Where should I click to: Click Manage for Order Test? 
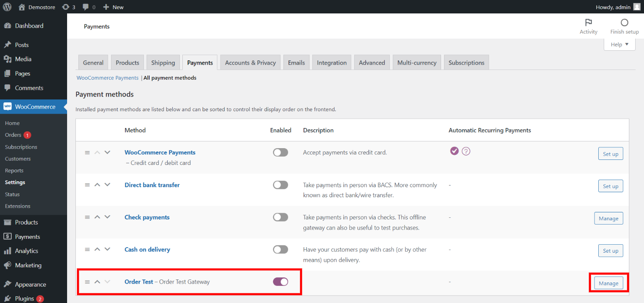[x=608, y=283]
